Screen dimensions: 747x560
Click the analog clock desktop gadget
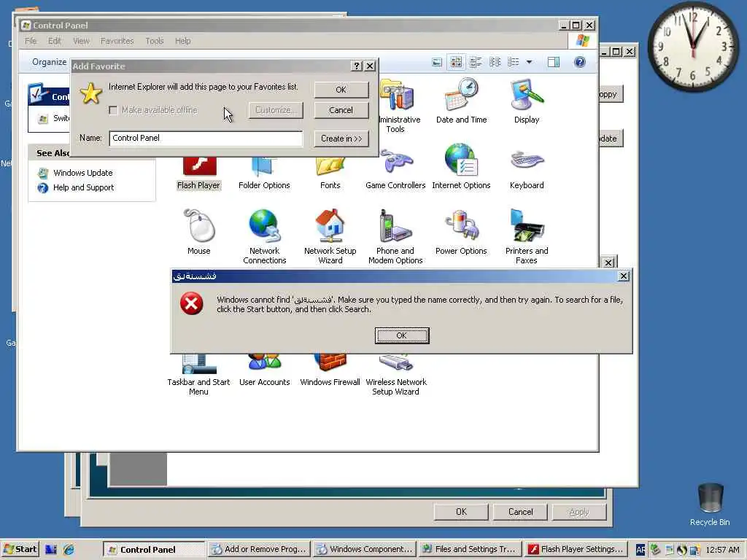tap(693, 46)
